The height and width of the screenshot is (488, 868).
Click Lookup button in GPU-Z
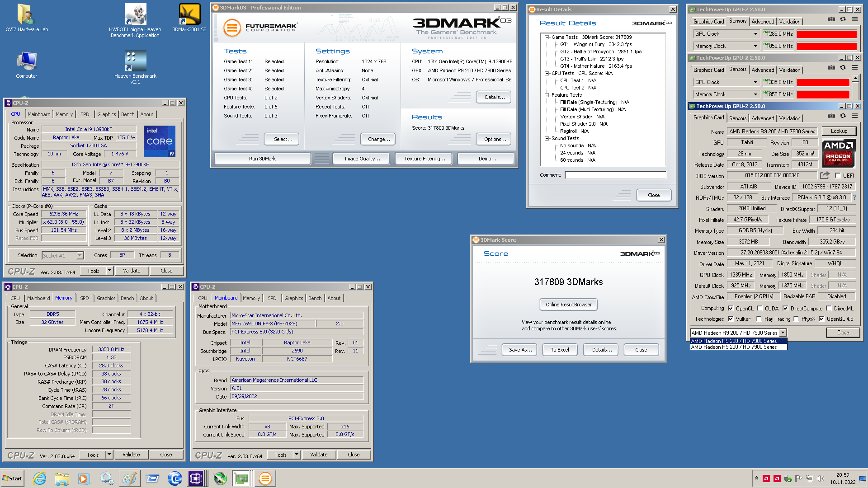(839, 131)
